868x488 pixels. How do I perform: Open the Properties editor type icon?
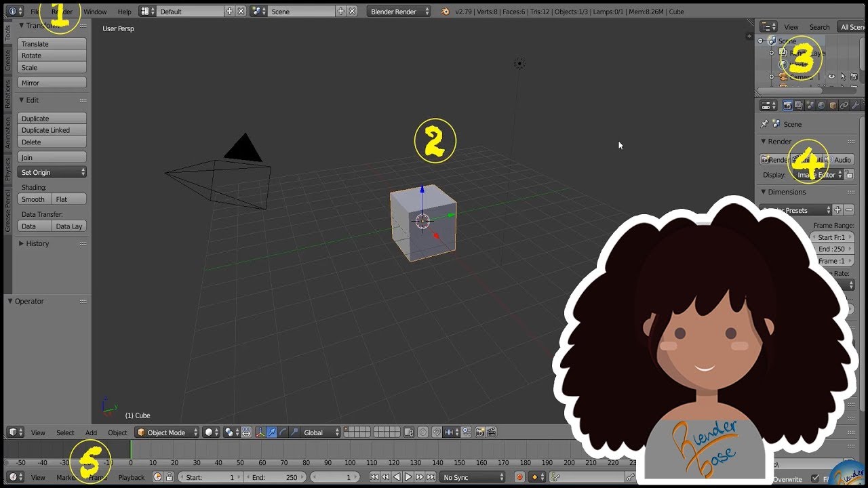tap(768, 106)
